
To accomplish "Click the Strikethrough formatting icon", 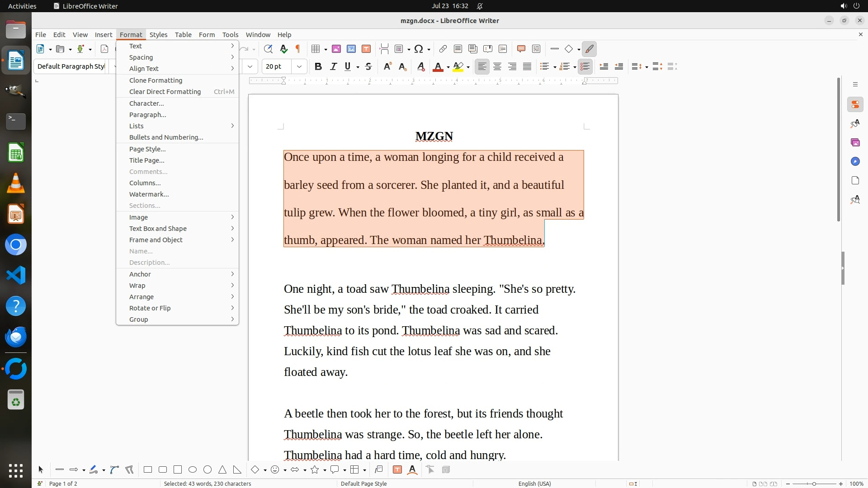I will pyautogui.click(x=368, y=66).
